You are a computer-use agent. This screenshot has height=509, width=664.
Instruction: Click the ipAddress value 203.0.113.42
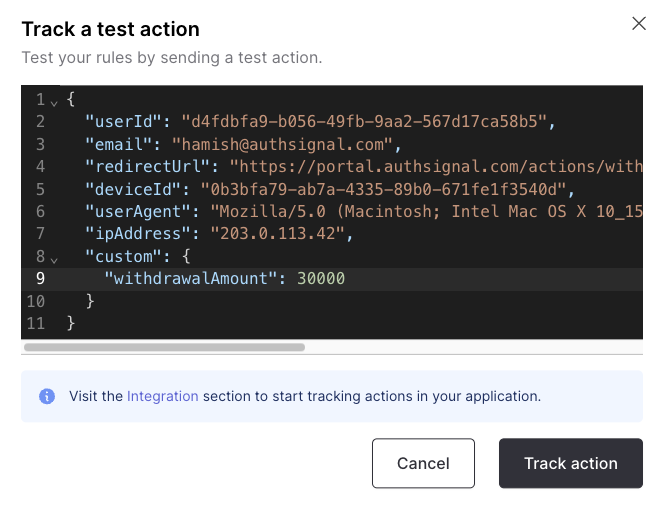pos(278,234)
